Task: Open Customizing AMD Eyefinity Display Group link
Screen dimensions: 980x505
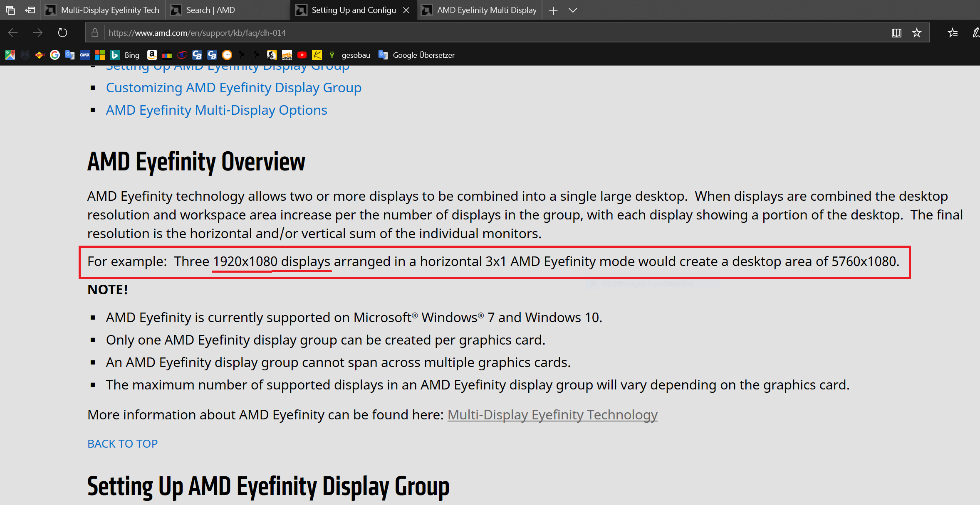Action: [234, 88]
